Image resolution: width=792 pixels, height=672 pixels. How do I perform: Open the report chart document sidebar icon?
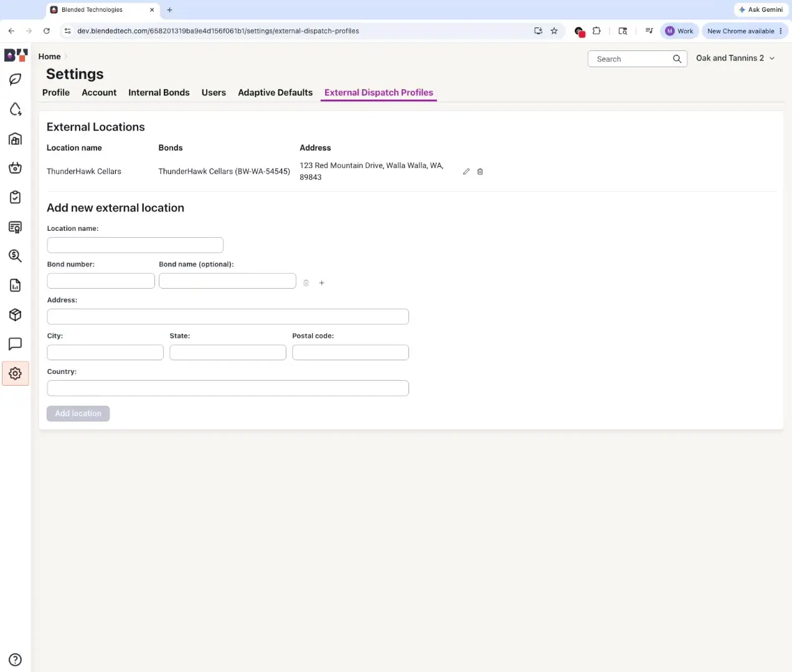coord(16,286)
